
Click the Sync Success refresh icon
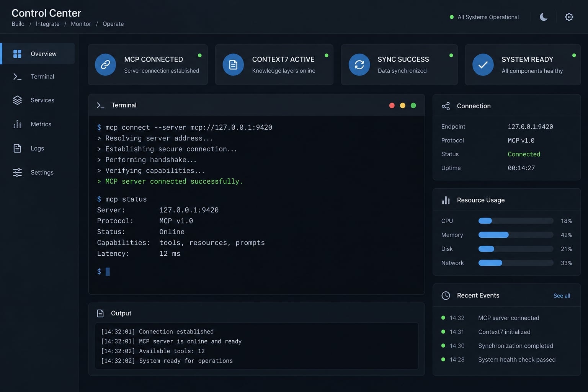359,65
